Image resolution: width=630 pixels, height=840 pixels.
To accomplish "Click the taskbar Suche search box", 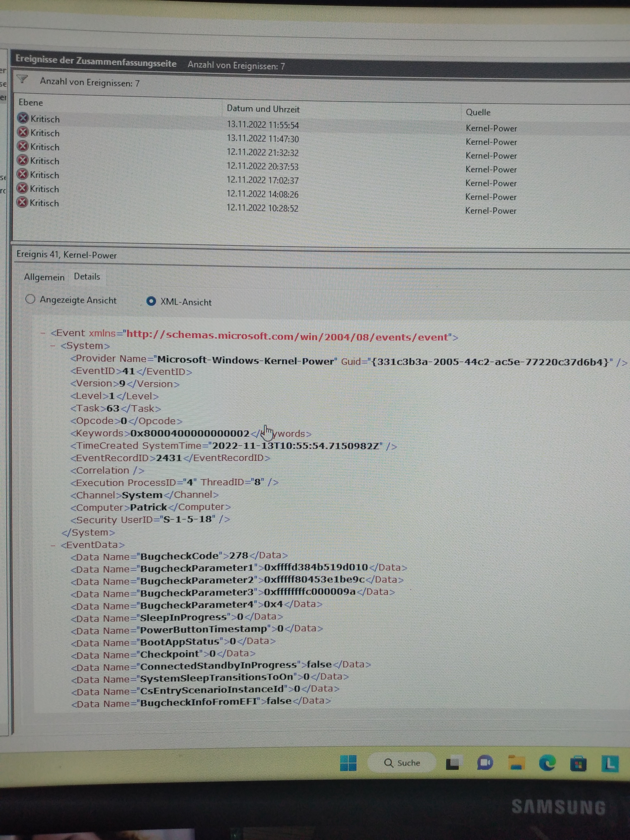I will tap(402, 763).
